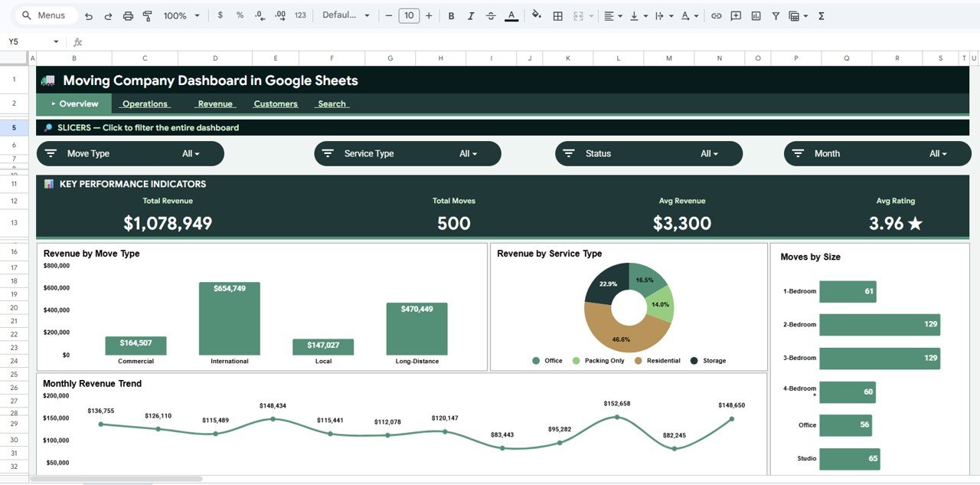Decrease decimal places
The width and height of the screenshot is (980, 485).
point(260,15)
